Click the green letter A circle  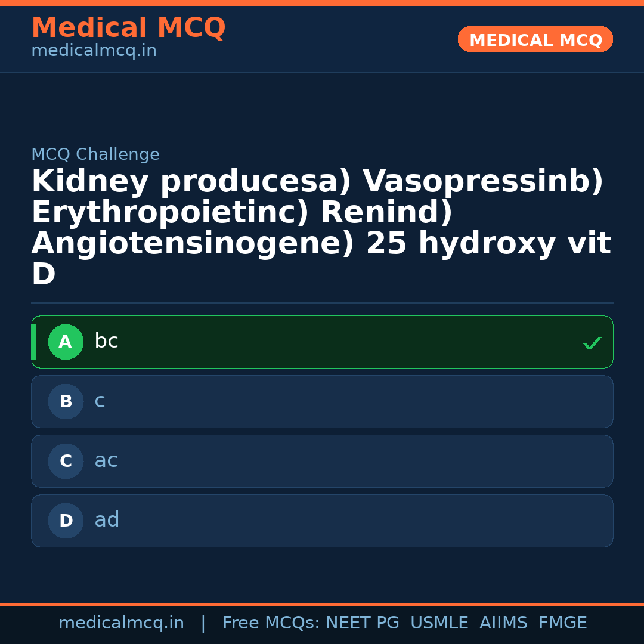(66, 342)
